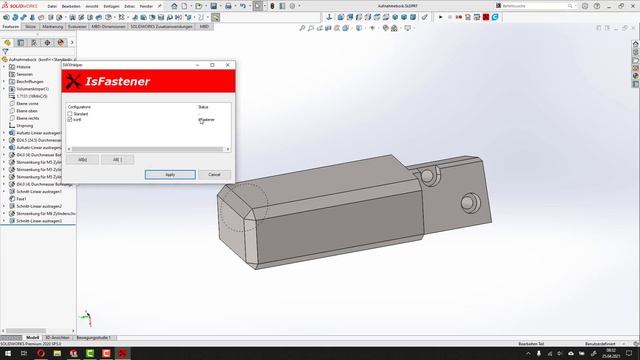Open SOLIDWORKS Resources in the task pane
This screenshot has width=640, height=360.
(x=636, y=43)
